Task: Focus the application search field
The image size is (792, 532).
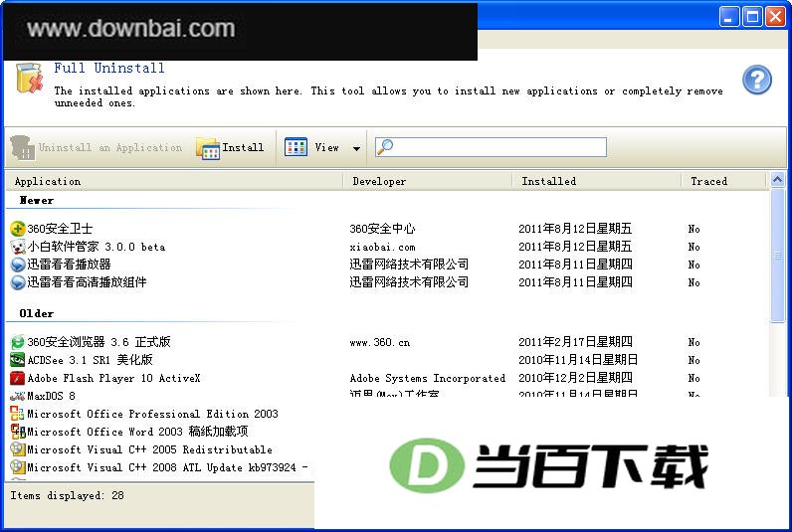Action: click(x=491, y=147)
